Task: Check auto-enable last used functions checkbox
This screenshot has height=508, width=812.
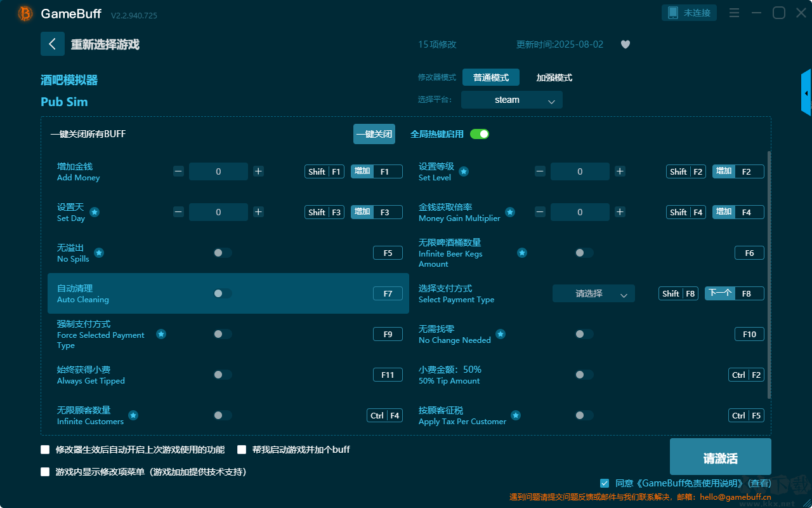Action: (45, 450)
